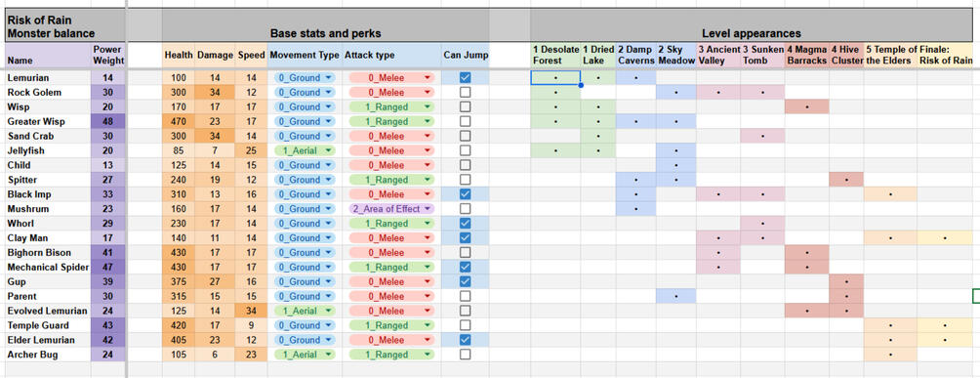Click the Greater Wisp power weight cell 48
Image resolution: width=980 pixels, height=378 pixels.
(x=108, y=121)
